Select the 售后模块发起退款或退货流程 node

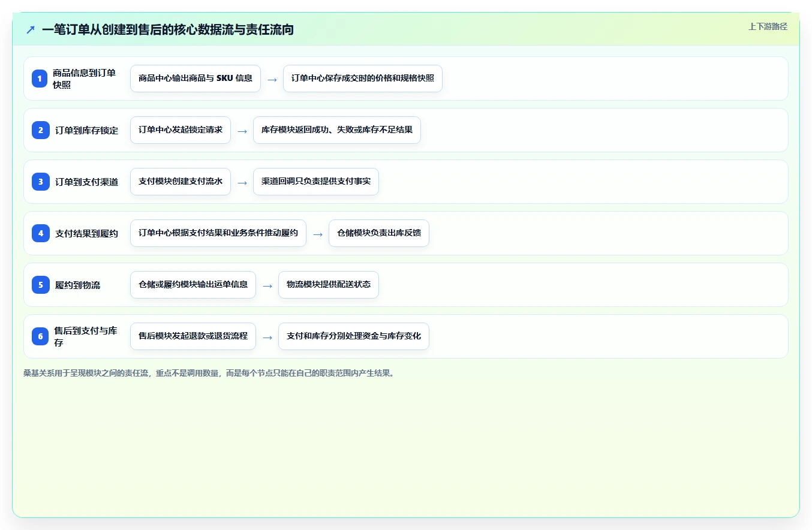[x=193, y=336]
